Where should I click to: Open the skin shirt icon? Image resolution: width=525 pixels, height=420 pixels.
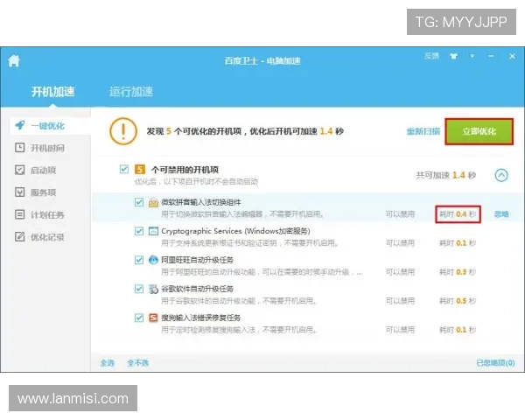[x=453, y=56]
